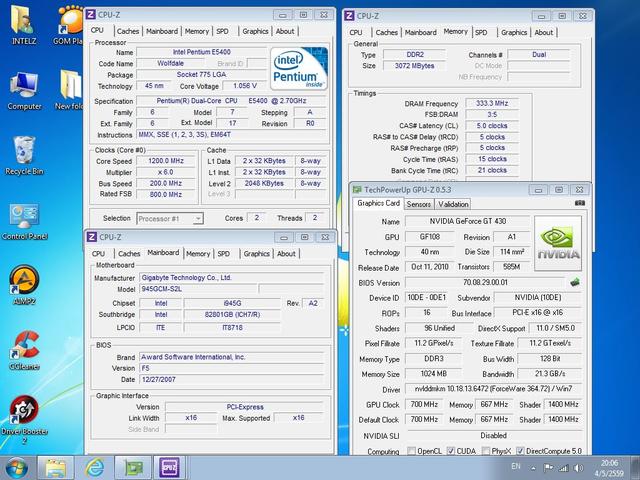Launch the Driver Booster 2 shortcut
The height and width of the screenshot is (480, 640).
click(x=24, y=420)
